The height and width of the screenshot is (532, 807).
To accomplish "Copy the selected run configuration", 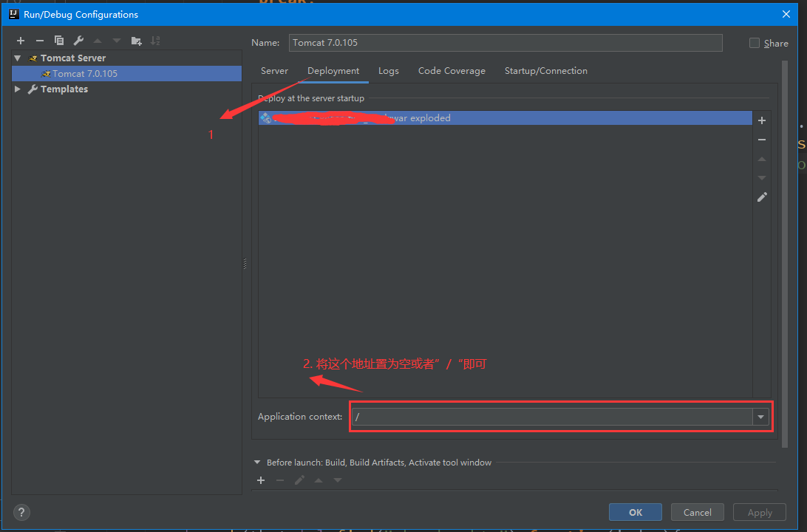I will (x=59, y=41).
